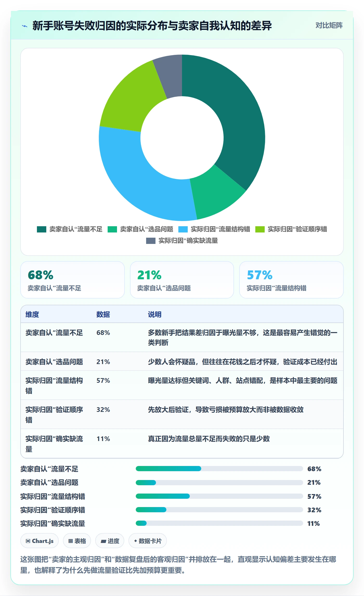Click the 说明 column header
The width and height of the screenshot is (364, 596).
[155, 314]
